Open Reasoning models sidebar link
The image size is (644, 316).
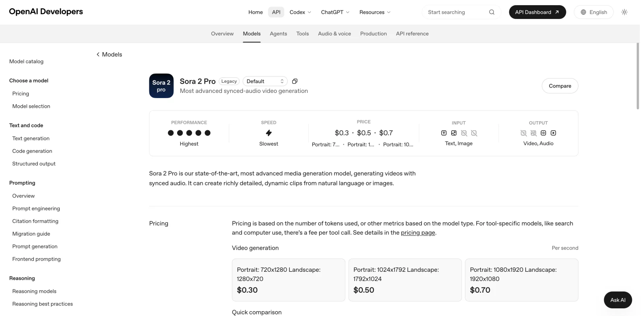(34, 291)
